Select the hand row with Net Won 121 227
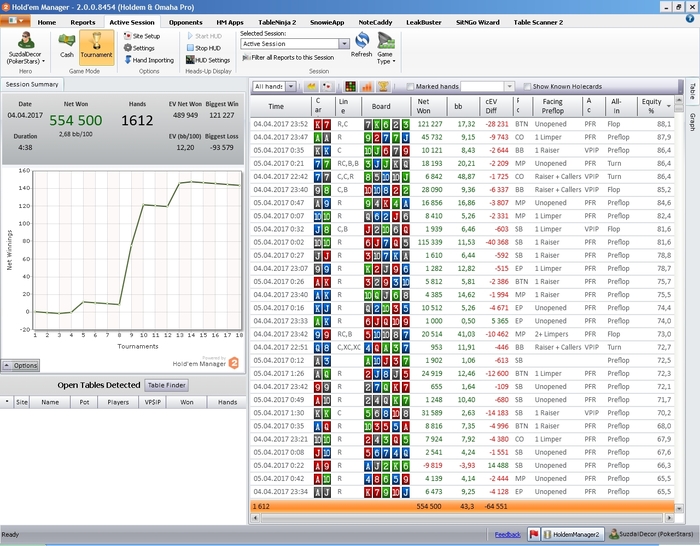Image resolution: width=700 pixels, height=546 pixels. (462, 124)
